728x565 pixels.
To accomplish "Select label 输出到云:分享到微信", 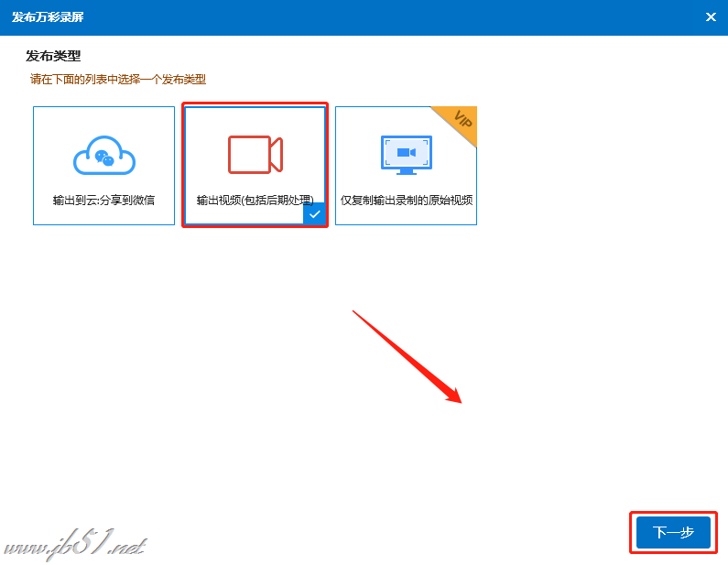I will coord(103,201).
